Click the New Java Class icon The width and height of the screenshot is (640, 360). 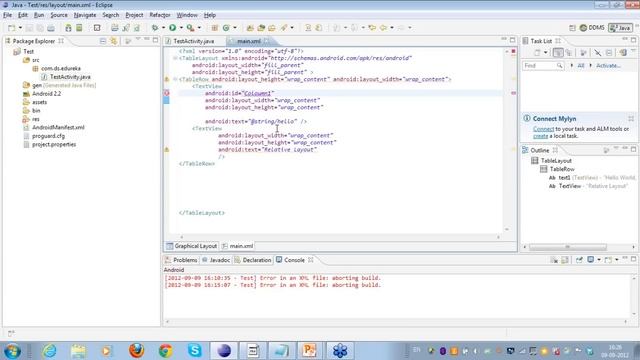coord(226,28)
